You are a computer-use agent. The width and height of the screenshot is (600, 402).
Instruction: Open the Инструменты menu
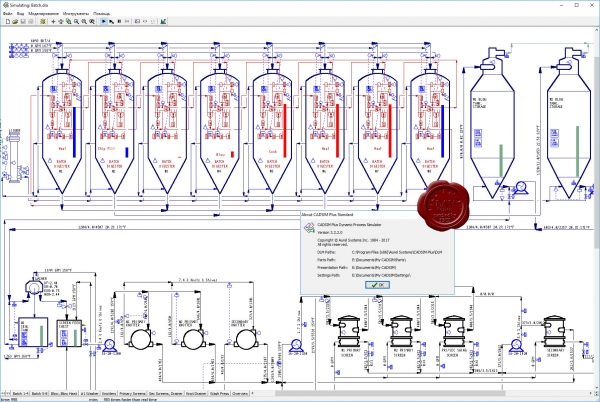(76, 14)
